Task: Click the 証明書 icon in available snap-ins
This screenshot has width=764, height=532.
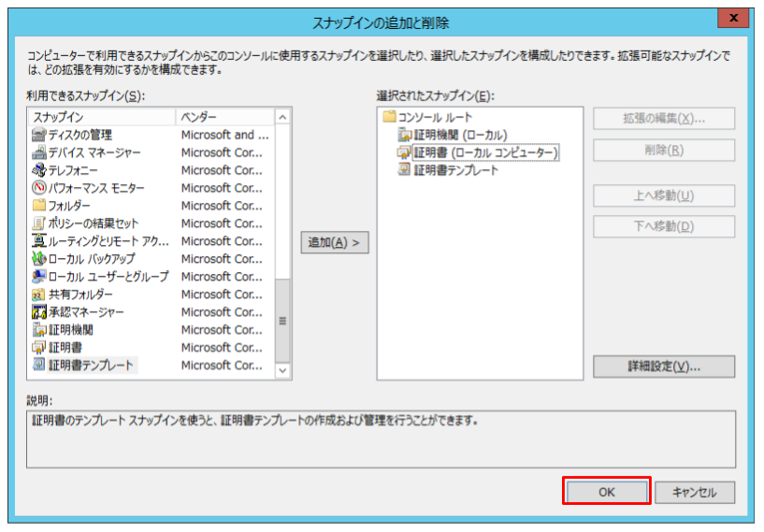Action: tap(39, 348)
